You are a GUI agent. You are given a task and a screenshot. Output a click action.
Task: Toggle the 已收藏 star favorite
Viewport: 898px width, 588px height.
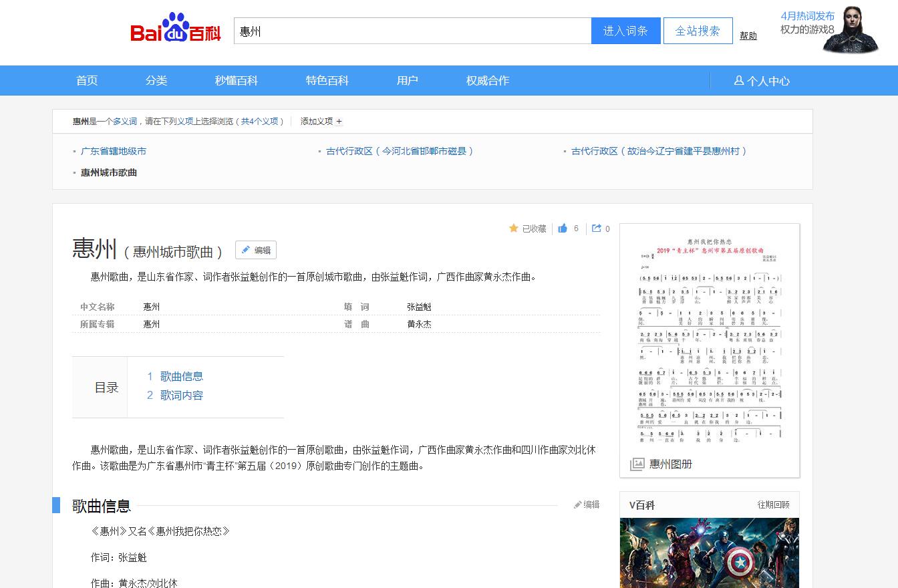[514, 229]
